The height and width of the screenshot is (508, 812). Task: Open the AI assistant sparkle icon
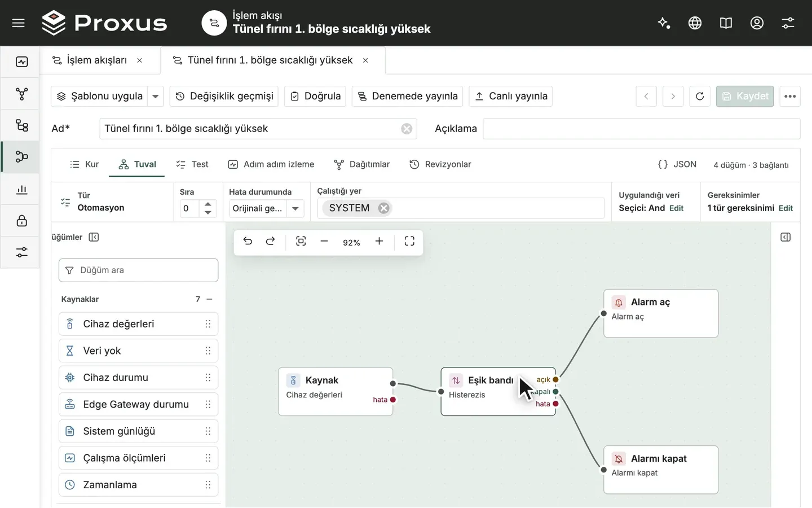point(664,23)
